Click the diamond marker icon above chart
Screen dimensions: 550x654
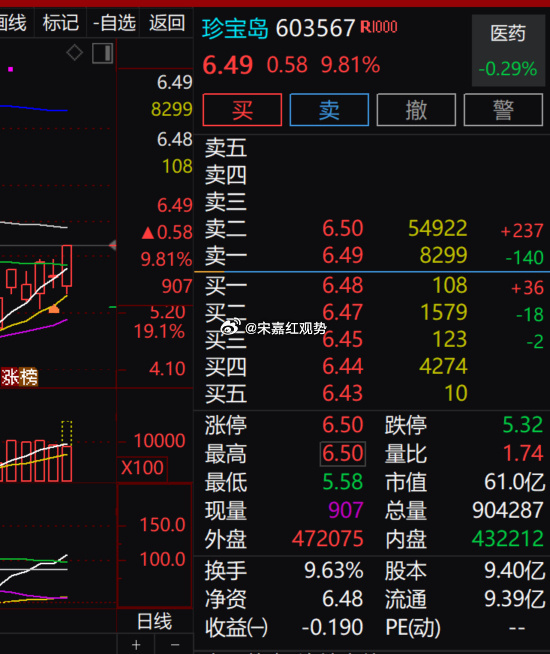pos(75,53)
